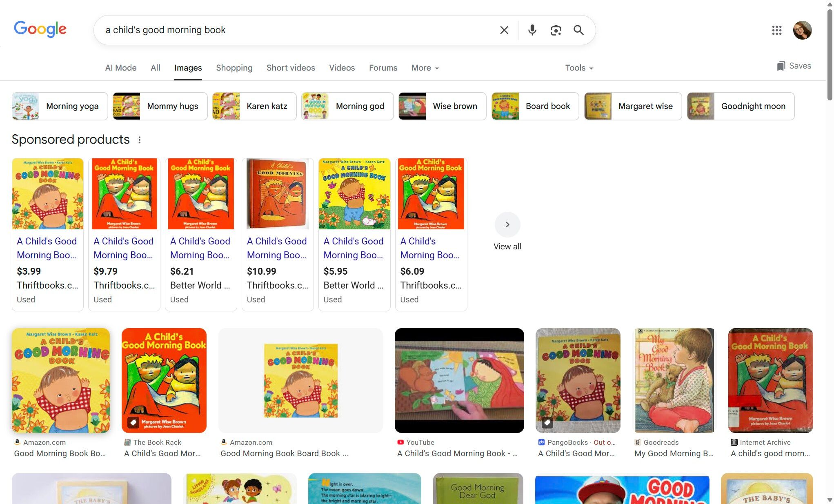Expand the More search filters dropdown

425,68
